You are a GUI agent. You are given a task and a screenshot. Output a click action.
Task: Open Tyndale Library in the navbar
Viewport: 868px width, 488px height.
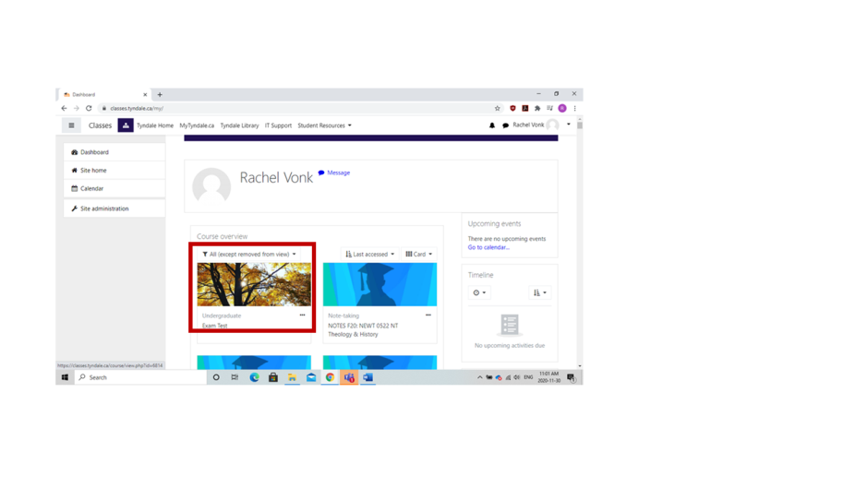coord(239,125)
